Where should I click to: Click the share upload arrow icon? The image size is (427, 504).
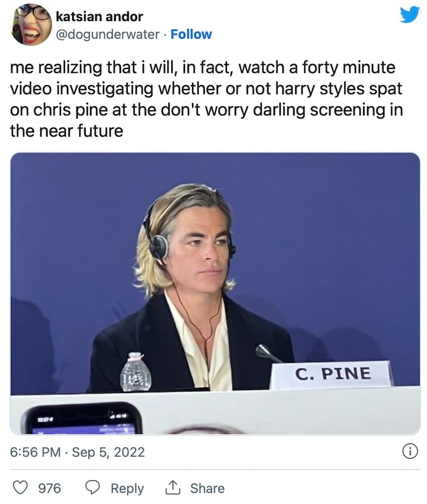173,487
